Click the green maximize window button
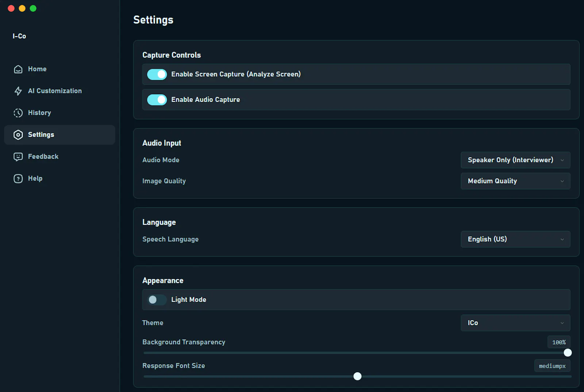Image resolution: width=584 pixels, height=392 pixels. coord(33,8)
